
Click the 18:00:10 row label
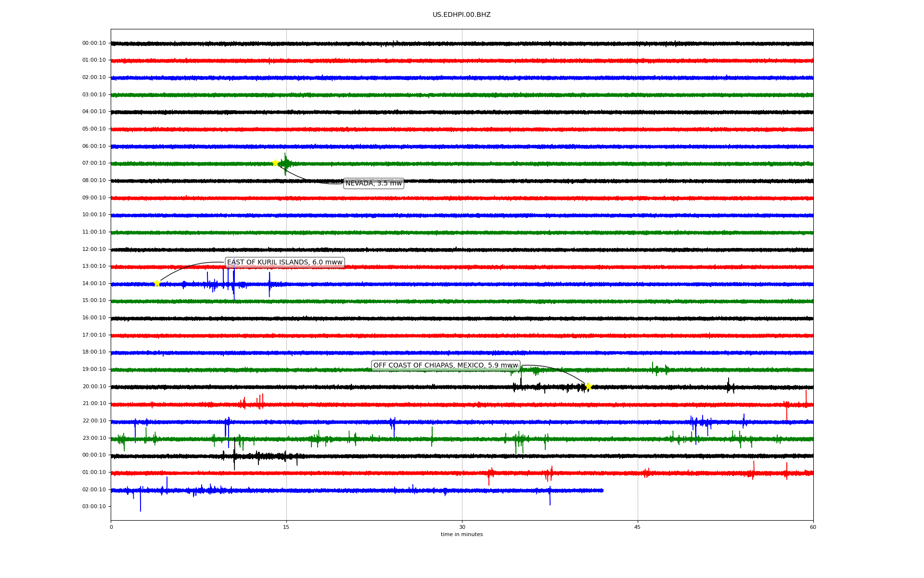pyautogui.click(x=94, y=352)
